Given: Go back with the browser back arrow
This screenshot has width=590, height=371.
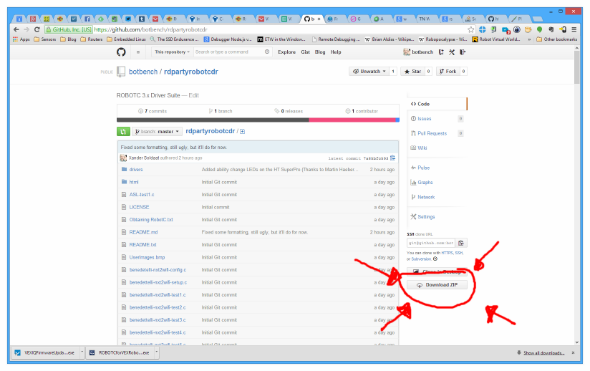Looking at the screenshot, I should click(16, 29).
